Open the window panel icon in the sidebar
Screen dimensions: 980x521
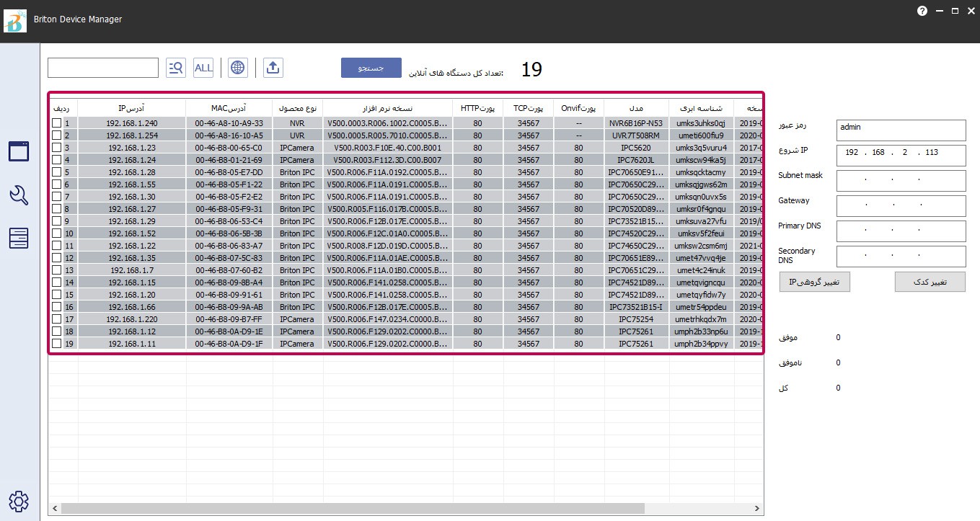(x=19, y=151)
